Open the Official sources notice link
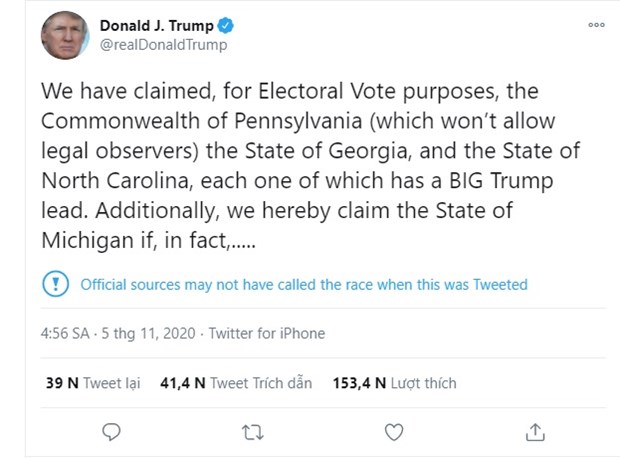This screenshot has height=458, width=620. point(303,284)
